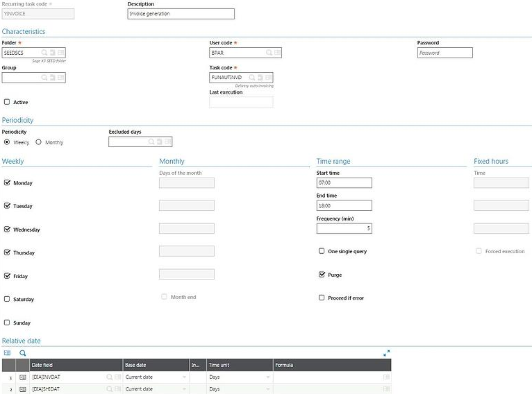Click the search icon in the Relative date toolbar
This screenshot has height=394, width=532.
[x=22, y=353]
